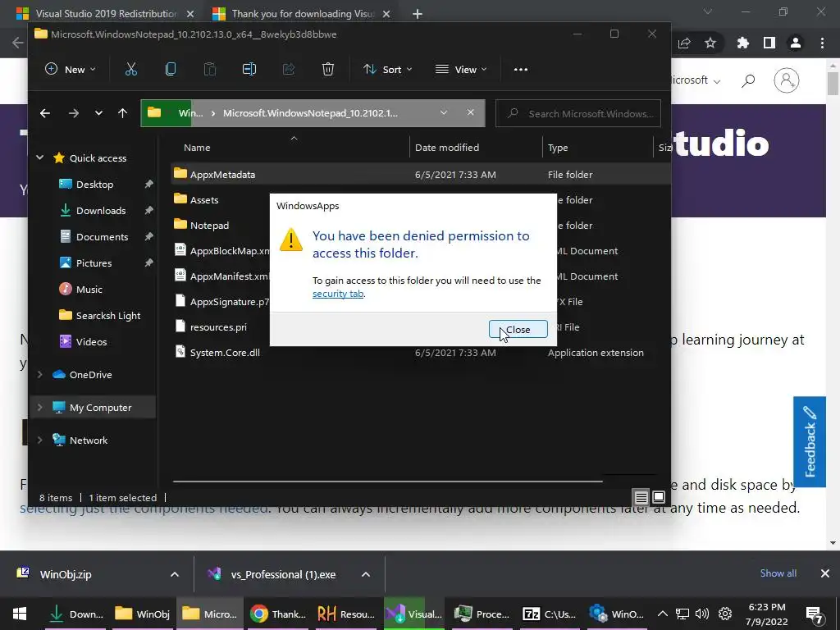This screenshot has height=630, width=840.
Task: Select the AppxMetadata folder row
Action: [x=421, y=174]
